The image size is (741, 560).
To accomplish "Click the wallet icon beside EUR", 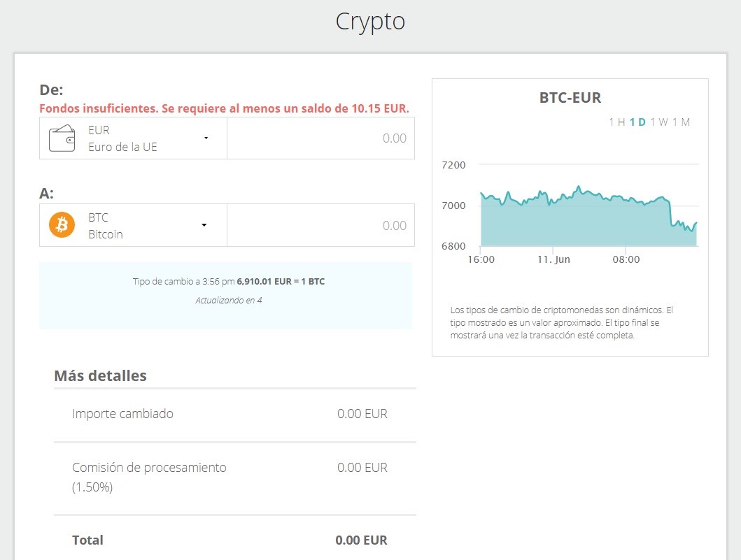I will [x=62, y=138].
